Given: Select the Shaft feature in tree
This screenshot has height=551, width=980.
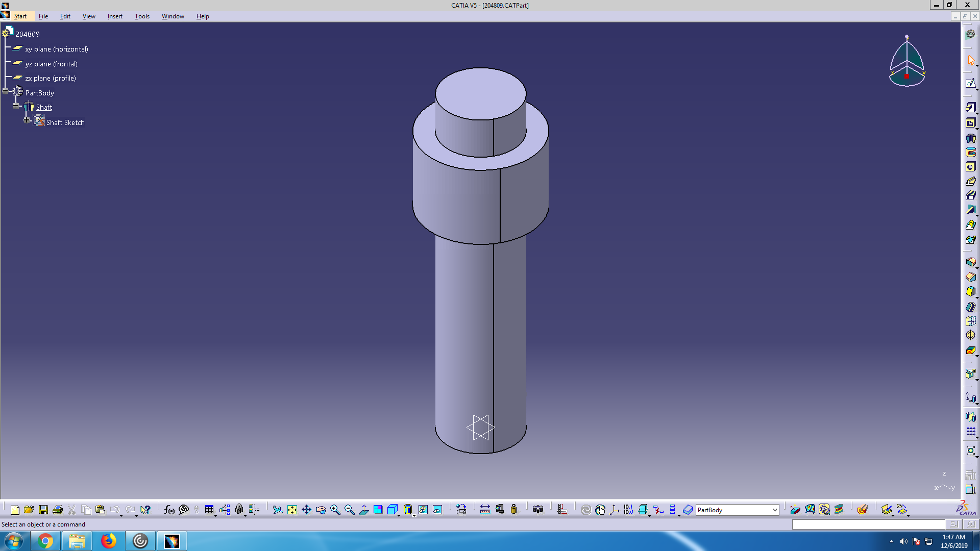Looking at the screenshot, I should click(x=44, y=108).
